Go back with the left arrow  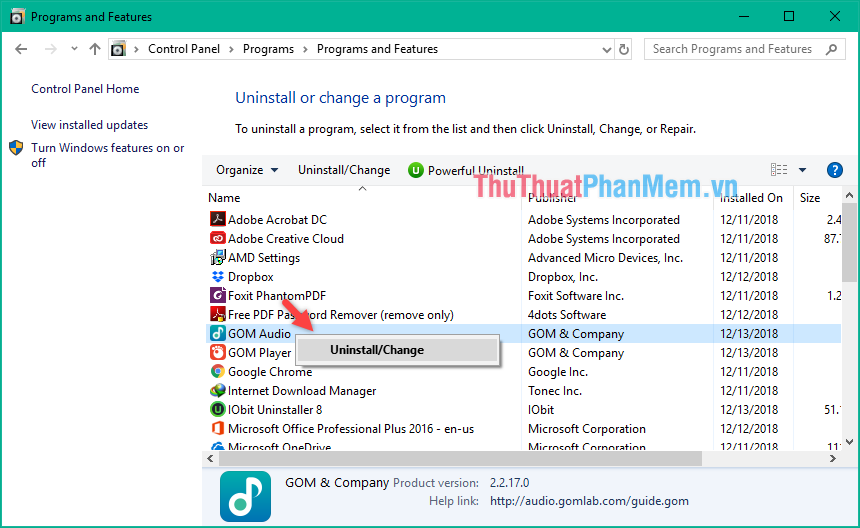pyautogui.click(x=21, y=49)
